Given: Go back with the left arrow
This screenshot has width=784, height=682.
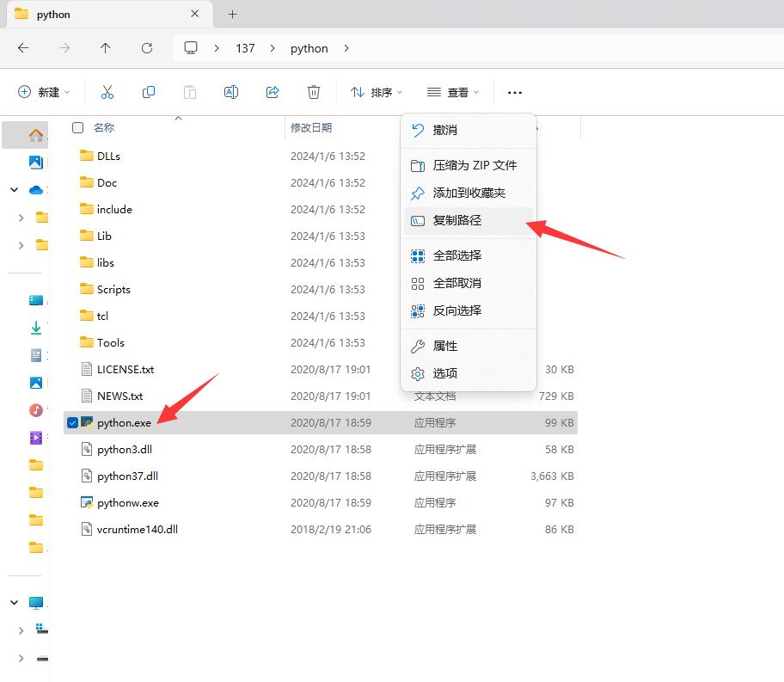Looking at the screenshot, I should 23,48.
